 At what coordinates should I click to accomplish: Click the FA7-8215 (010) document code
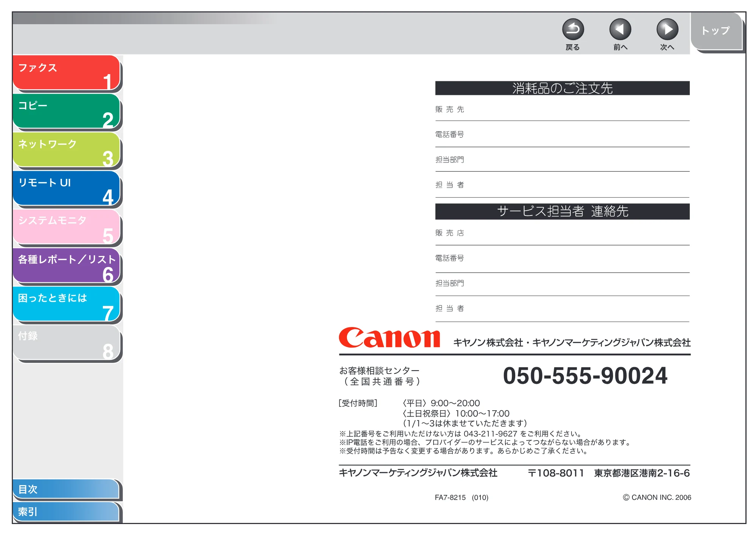(462, 498)
